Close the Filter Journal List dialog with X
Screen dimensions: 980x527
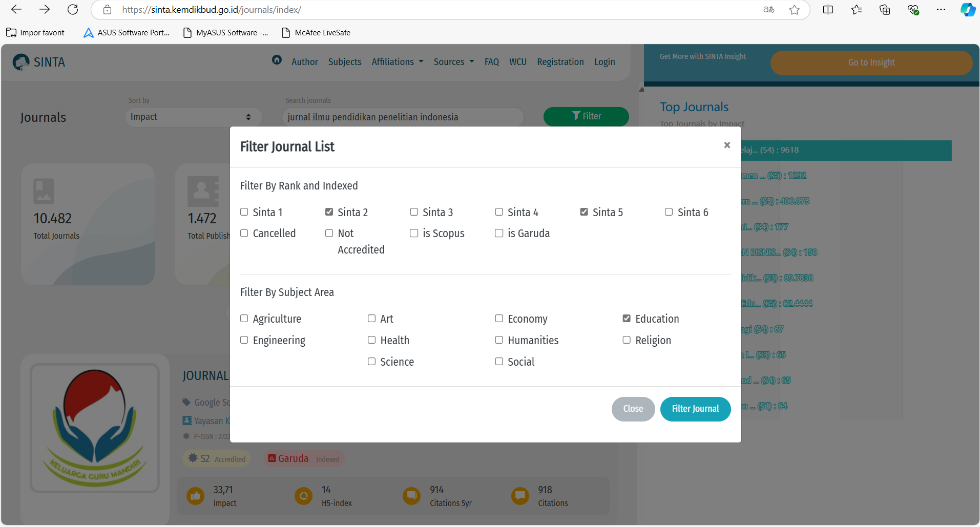click(x=726, y=145)
